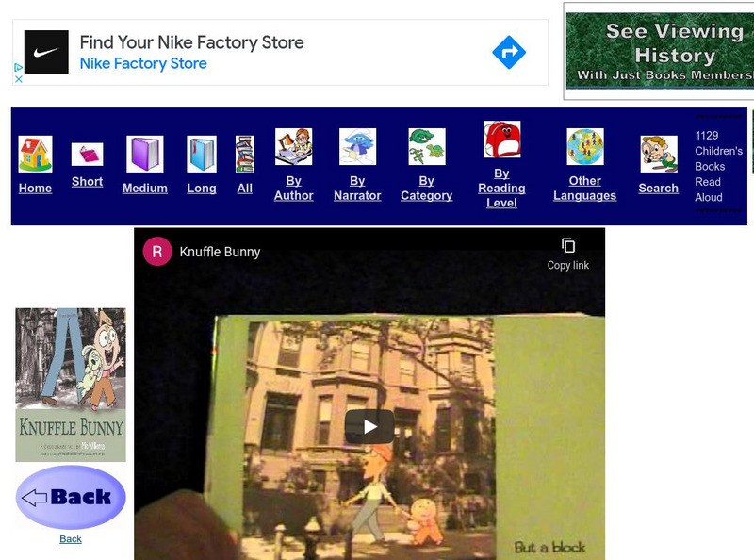This screenshot has height=560, width=754.
Task: Open the By Reading Level backpack icon
Action: click(501, 140)
